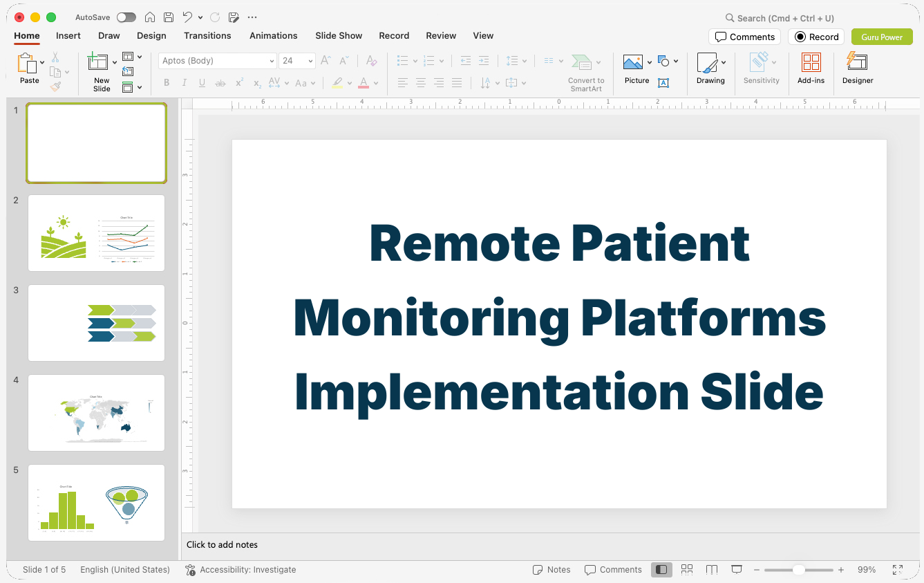Click the Reset slide icon
This screenshot has width=924, height=583.
[x=128, y=71]
